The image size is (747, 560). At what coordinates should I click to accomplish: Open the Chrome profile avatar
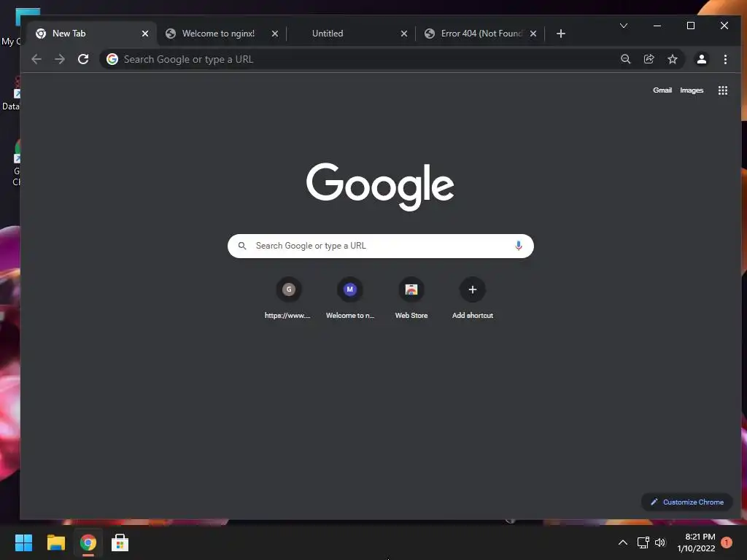coord(701,59)
